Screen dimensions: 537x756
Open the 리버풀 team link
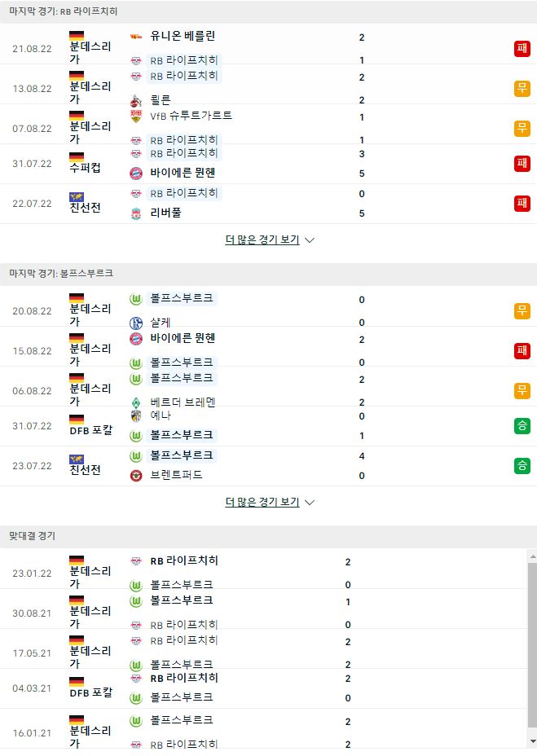[165, 213]
